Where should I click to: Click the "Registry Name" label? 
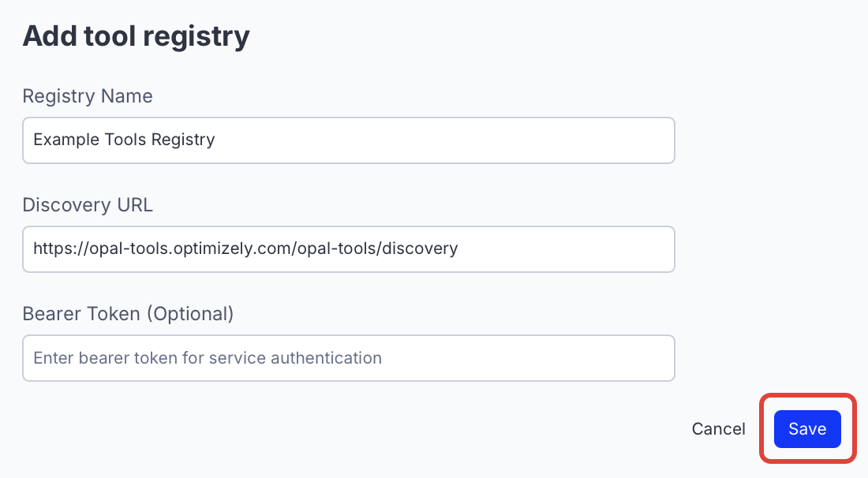[x=88, y=96]
